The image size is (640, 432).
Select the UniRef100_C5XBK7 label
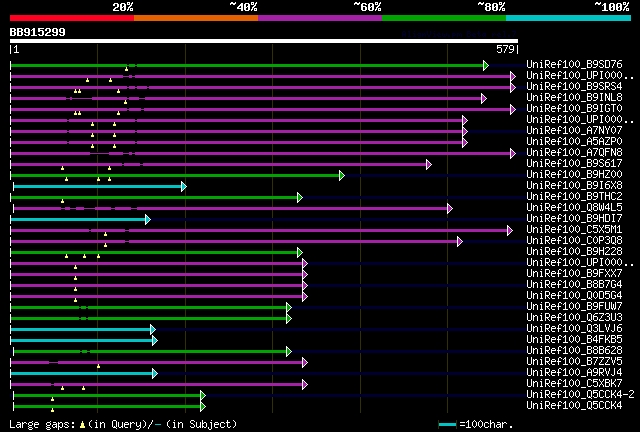pyautogui.click(x=574, y=383)
